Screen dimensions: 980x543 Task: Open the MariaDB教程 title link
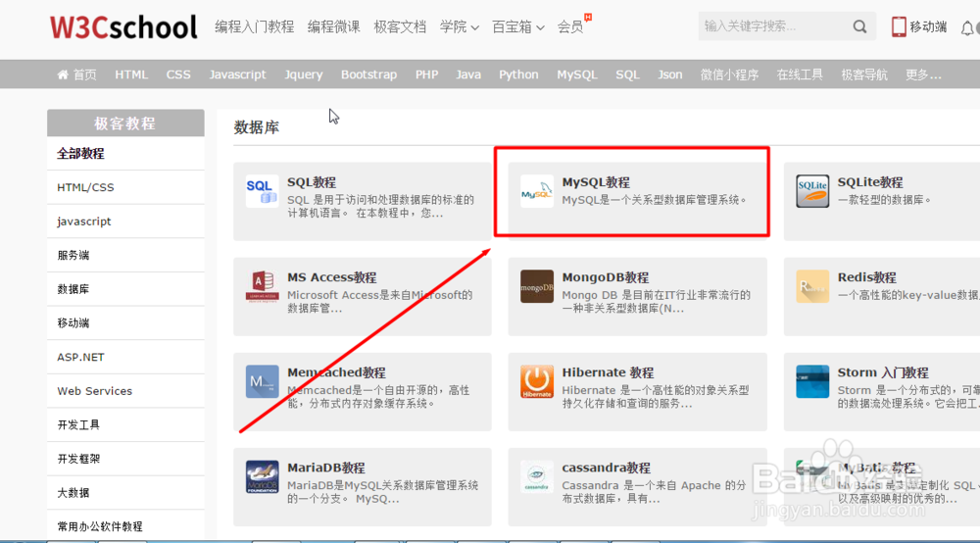[326, 468]
